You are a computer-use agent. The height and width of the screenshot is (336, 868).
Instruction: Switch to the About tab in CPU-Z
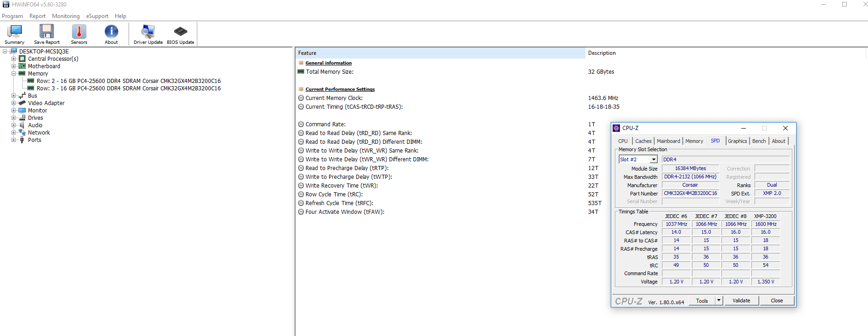[779, 141]
